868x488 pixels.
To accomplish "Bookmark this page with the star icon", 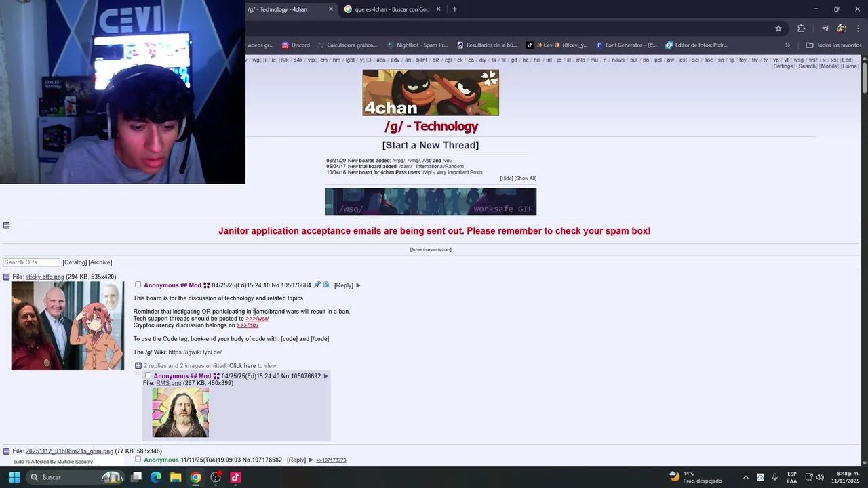I will click(x=778, y=28).
